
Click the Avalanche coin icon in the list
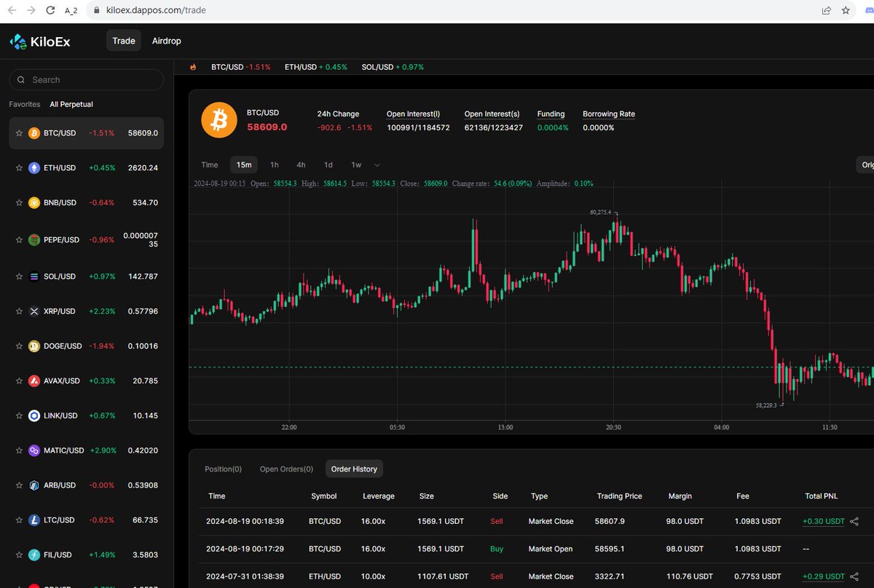point(34,381)
